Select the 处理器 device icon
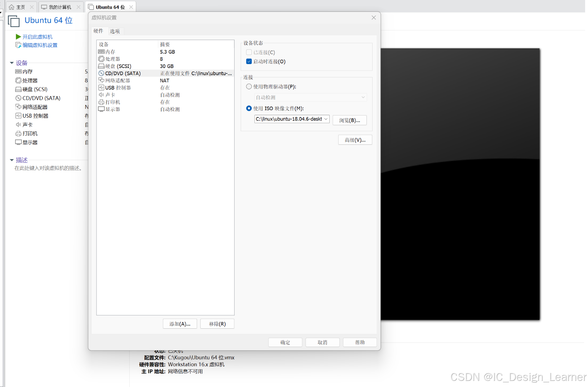 click(x=101, y=59)
